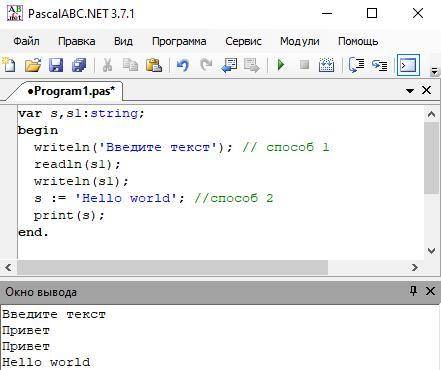The image size is (441, 370).
Task: Click the '// способ 1' comment
Action: coord(286,147)
